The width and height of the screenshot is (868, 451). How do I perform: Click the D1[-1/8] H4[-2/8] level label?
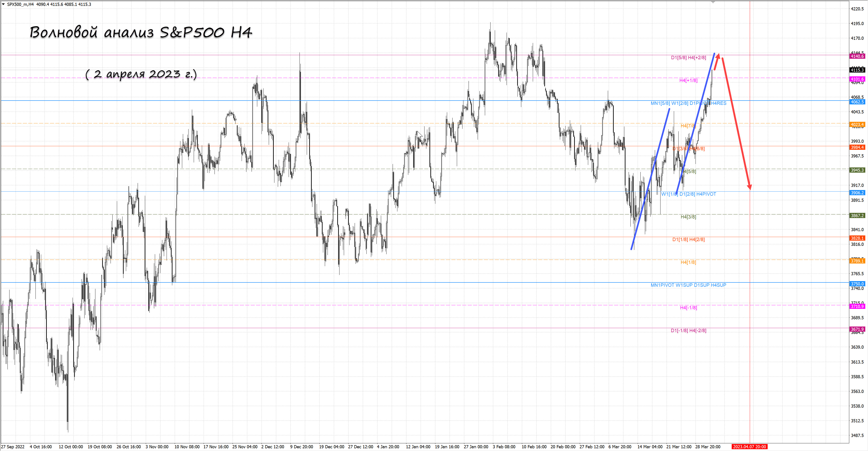[688, 330]
